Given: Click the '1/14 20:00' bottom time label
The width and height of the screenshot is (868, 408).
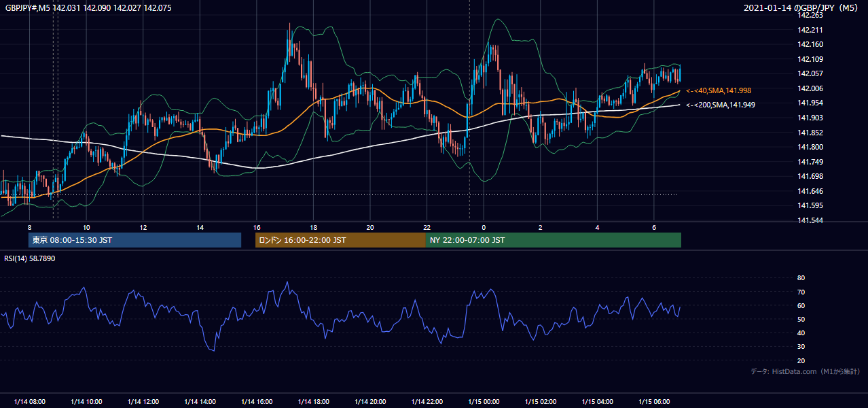Looking at the screenshot, I should (x=369, y=402).
